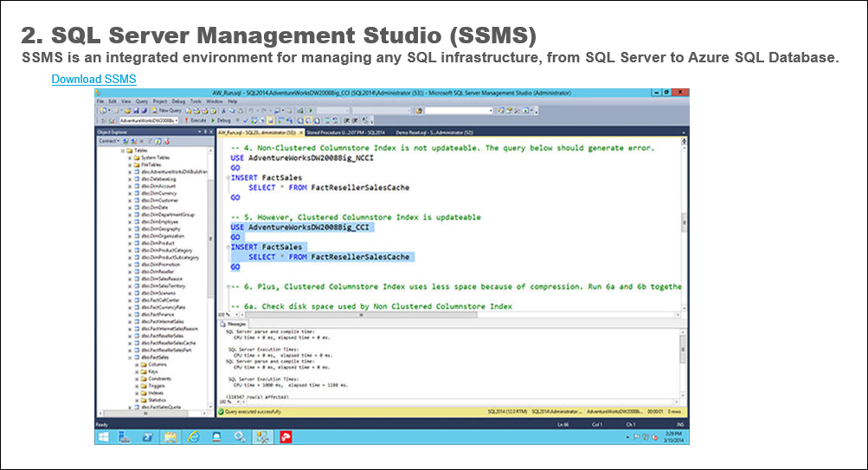The image size is (868, 470).
Task: Expand the Columns folder under dbo.FactSales
Action: pos(137,364)
